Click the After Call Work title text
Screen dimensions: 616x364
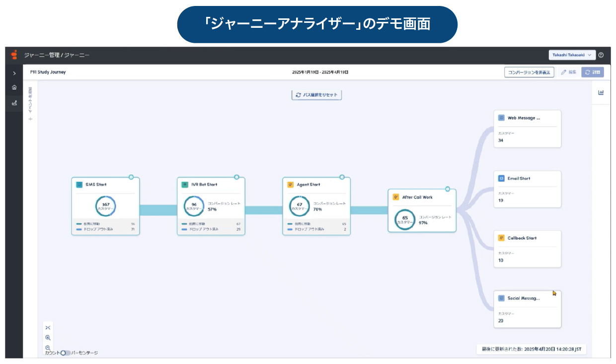(x=417, y=197)
